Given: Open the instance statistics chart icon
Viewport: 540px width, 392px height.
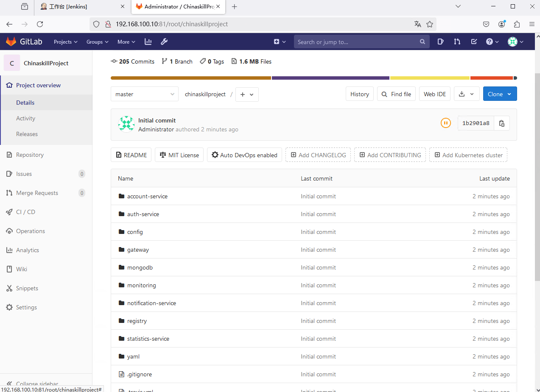Looking at the screenshot, I should coord(148,42).
